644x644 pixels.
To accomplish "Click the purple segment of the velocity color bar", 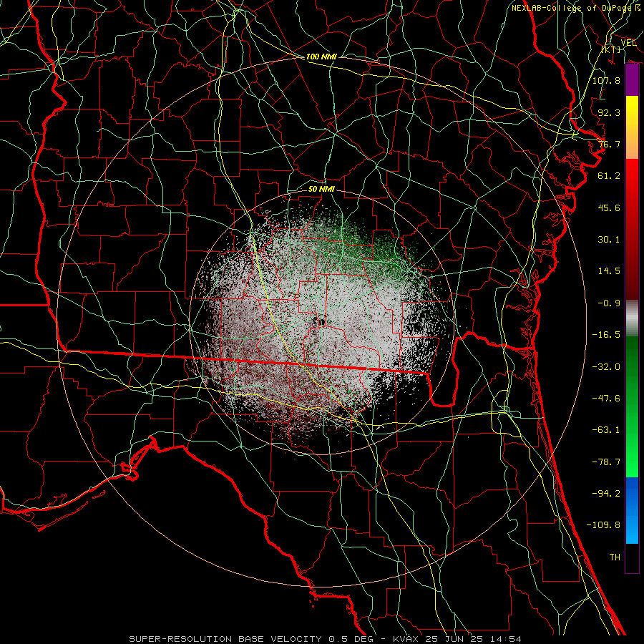I will (632, 80).
